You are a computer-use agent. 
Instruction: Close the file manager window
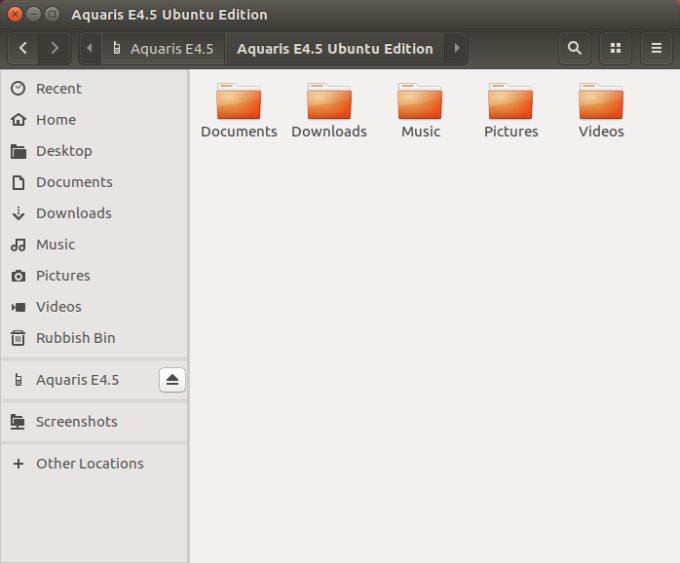point(15,14)
